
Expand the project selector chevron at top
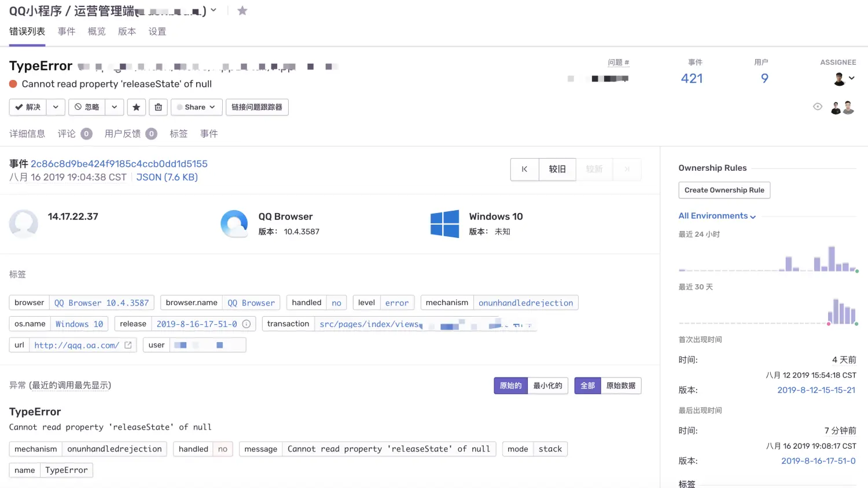pos(214,10)
